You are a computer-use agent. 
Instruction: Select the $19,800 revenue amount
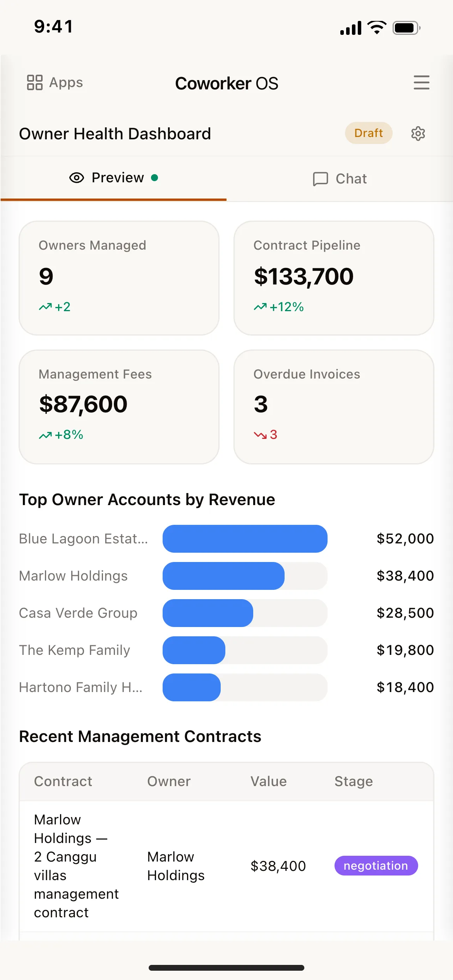coord(405,650)
